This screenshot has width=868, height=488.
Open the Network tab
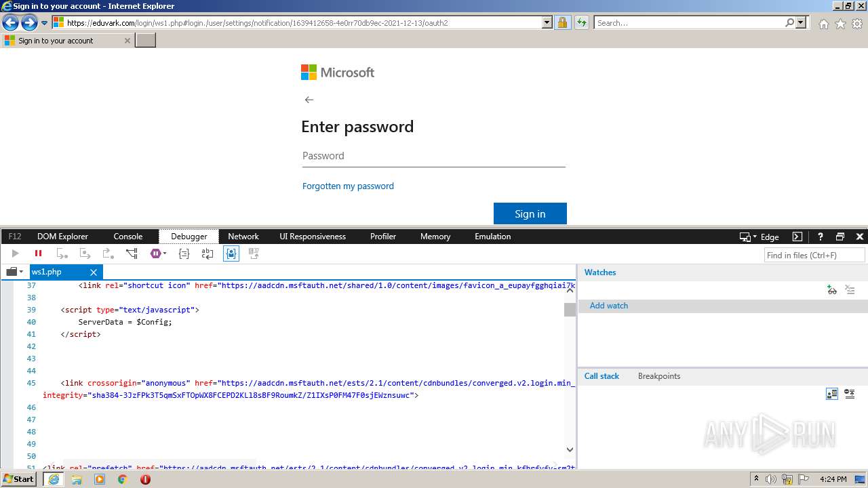tap(243, 237)
